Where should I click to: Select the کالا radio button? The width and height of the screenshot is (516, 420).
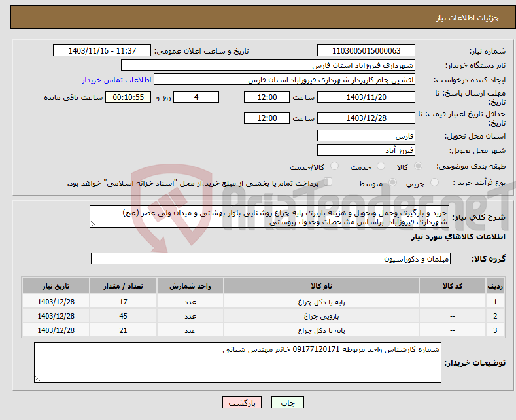tap(418, 166)
